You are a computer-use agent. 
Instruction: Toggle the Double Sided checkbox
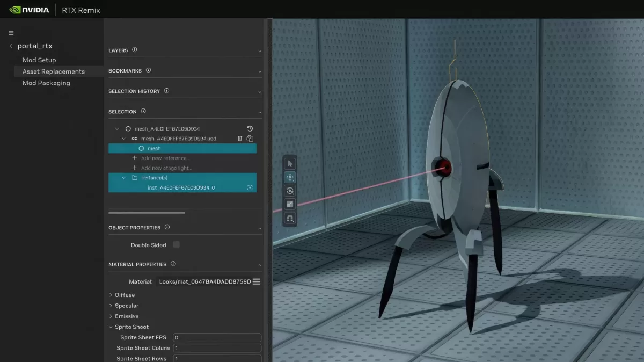tap(175, 245)
